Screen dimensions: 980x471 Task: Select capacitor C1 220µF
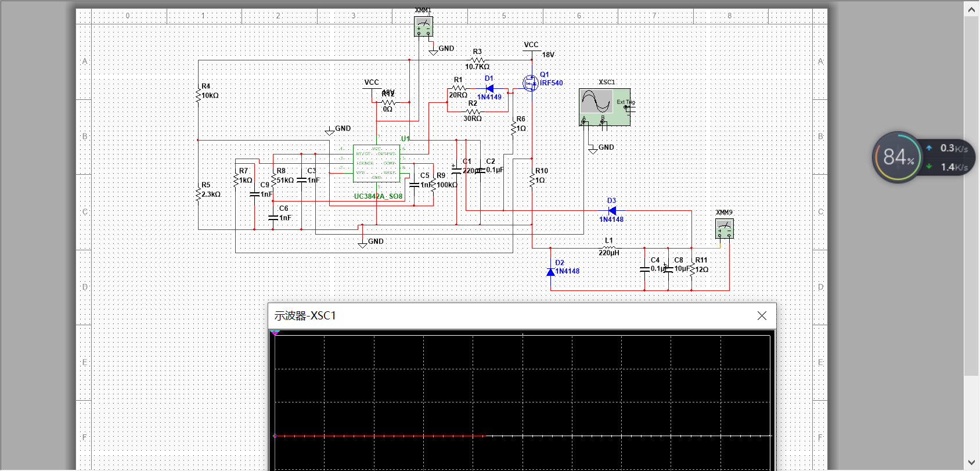456,170
